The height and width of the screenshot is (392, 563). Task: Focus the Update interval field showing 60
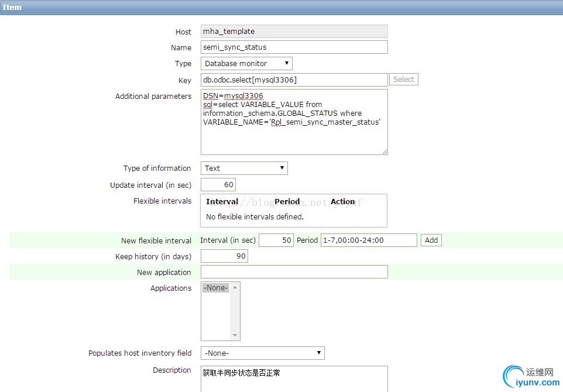tap(218, 184)
